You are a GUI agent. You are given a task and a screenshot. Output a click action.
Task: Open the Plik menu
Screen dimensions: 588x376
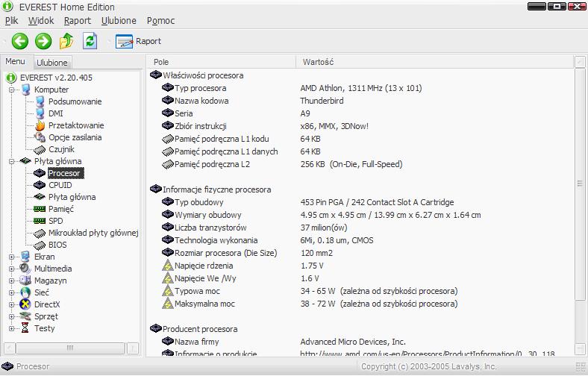(11, 21)
